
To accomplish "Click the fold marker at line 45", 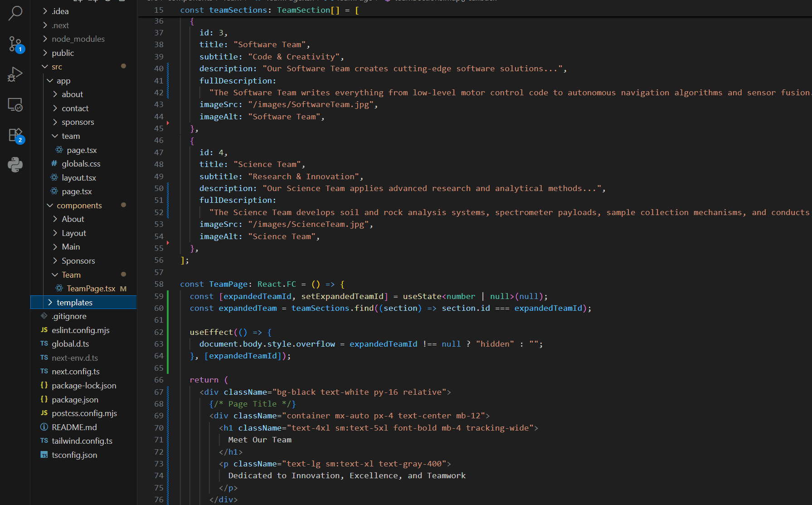I will coord(168,123).
